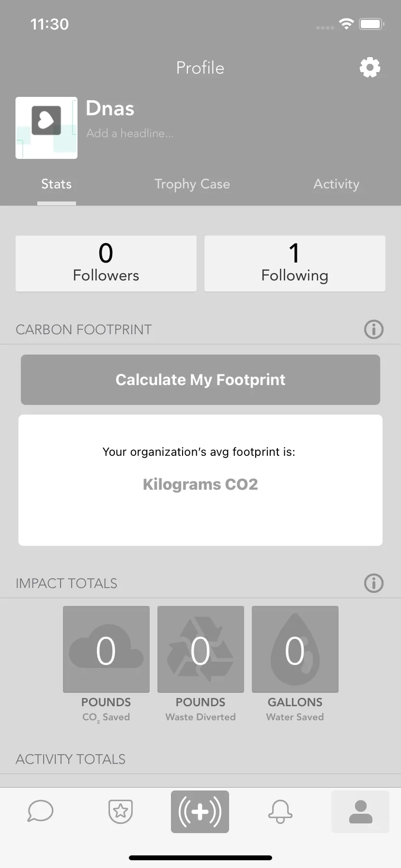
Task: Tap the Waste Diverted recycle tile
Action: tap(200, 650)
